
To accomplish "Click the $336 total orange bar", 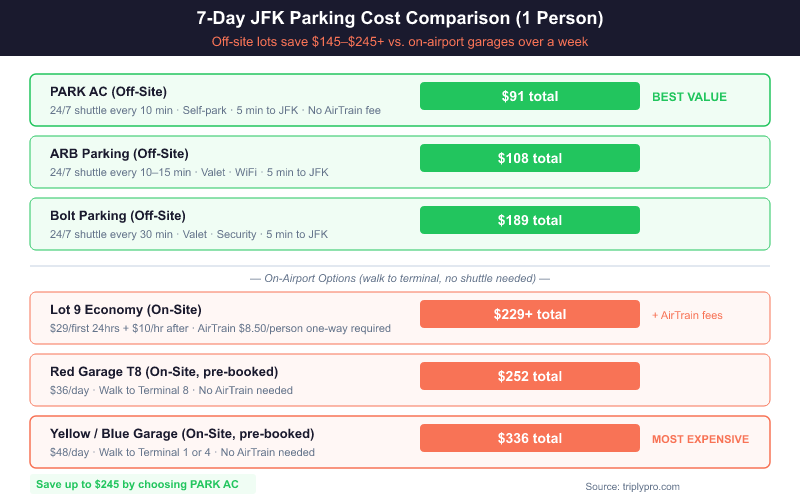I will (529, 438).
